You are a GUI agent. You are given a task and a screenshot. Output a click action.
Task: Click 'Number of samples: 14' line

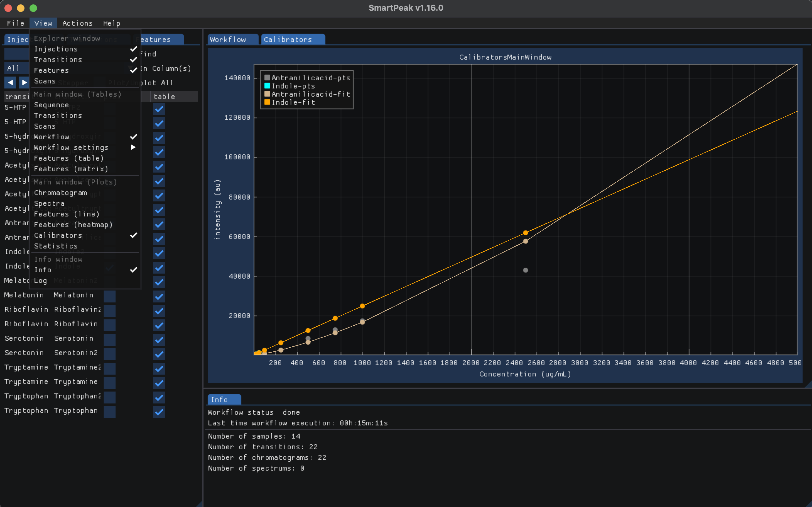(x=254, y=436)
